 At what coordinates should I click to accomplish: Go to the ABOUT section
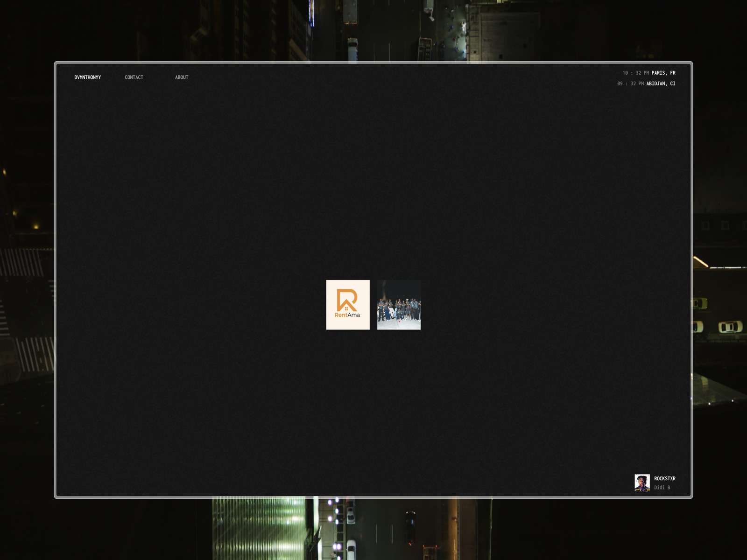tap(182, 77)
